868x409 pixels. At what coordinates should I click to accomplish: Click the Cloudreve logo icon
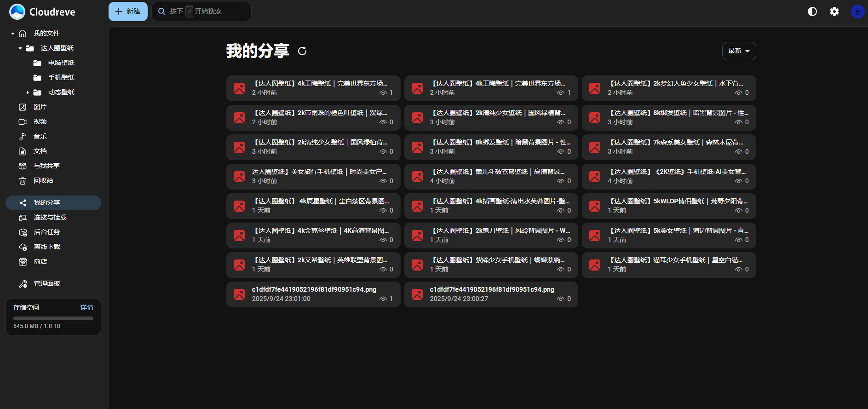(x=17, y=12)
